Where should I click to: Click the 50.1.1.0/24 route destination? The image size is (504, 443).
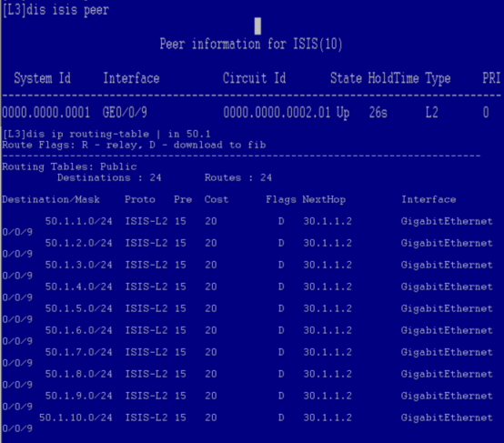[x=79, y=221]
